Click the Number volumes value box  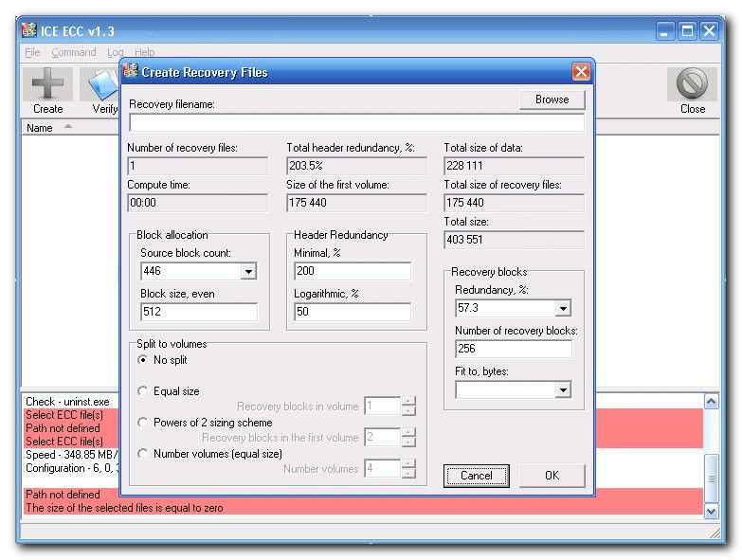pyautogui.click(x=383, y=468)
